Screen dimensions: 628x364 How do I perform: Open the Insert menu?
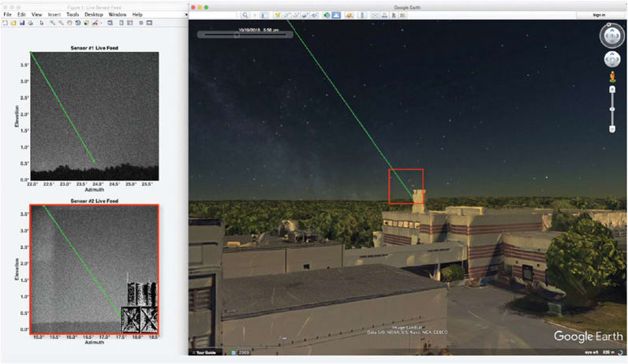pyautogui.click(x=54, y=14)
